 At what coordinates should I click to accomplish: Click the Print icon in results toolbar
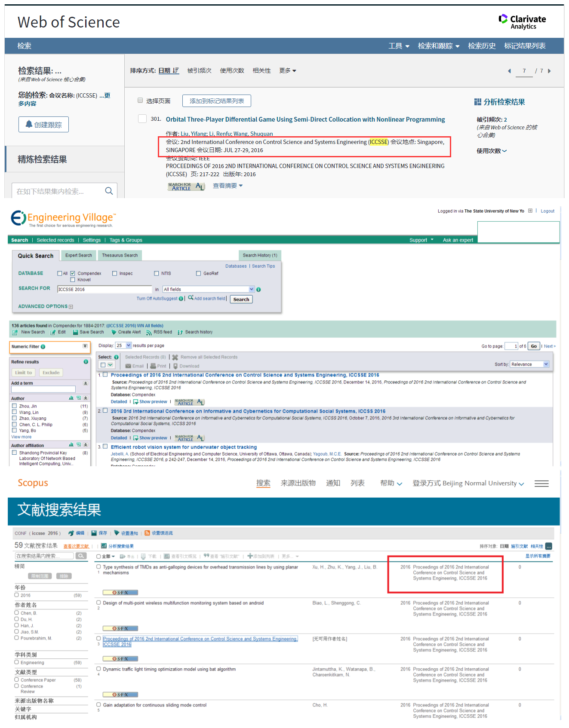pyautogui.click(x=153, y=366)
